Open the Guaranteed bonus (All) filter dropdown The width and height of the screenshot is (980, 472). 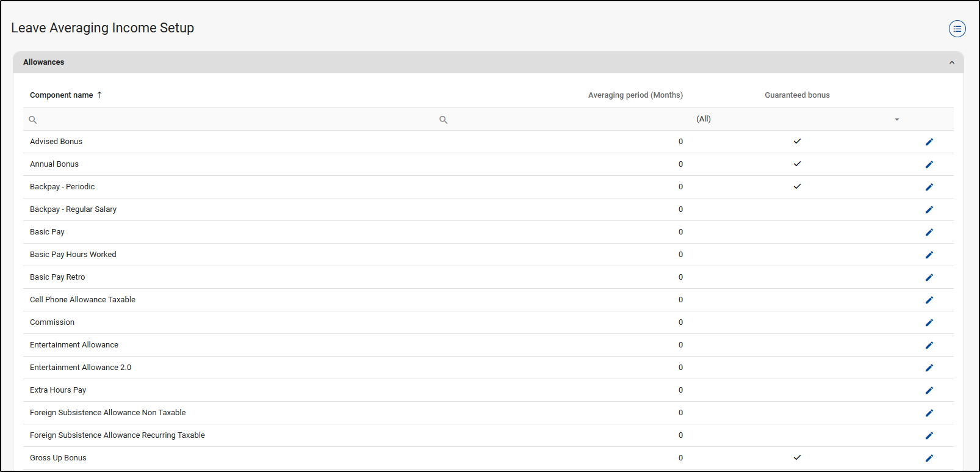(896, 120)
